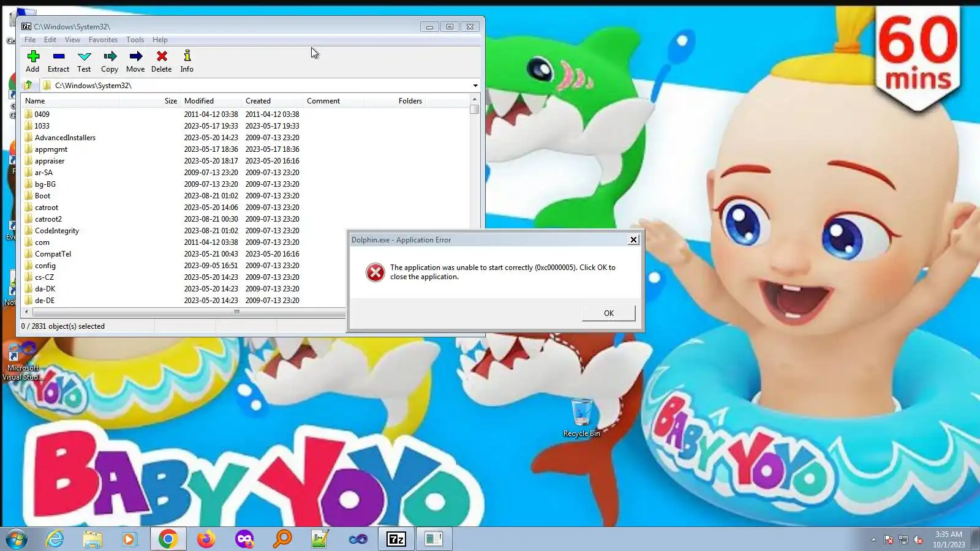Open the Favorites menu
The width and height of the screenshot is (980, 551).
(x=103, y=40)
